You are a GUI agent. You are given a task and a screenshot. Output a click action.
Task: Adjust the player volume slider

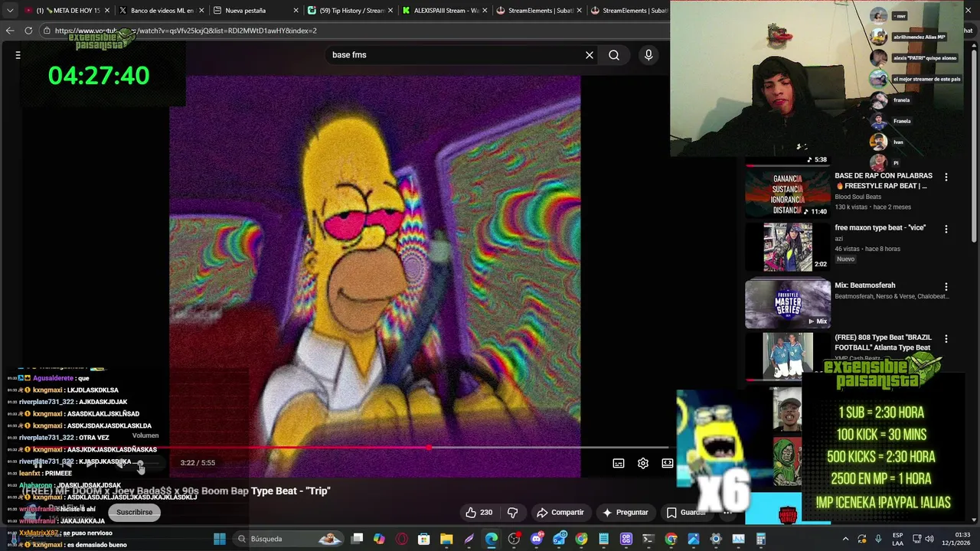144,463
